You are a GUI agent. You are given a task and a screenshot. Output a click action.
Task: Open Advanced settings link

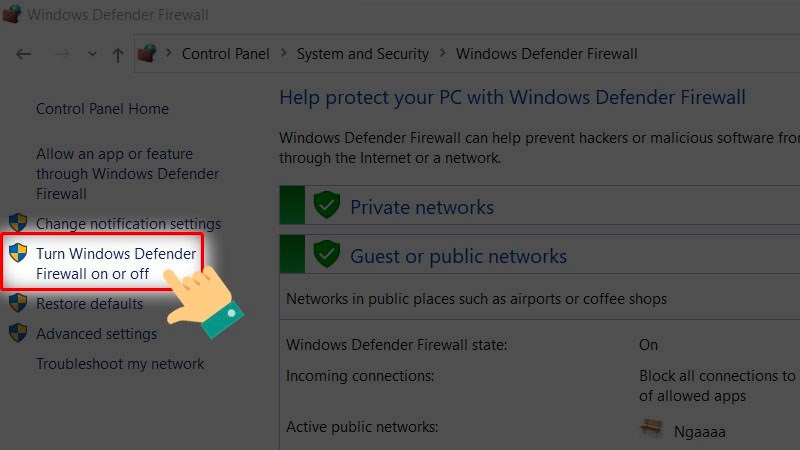click(x=96, y=334)
